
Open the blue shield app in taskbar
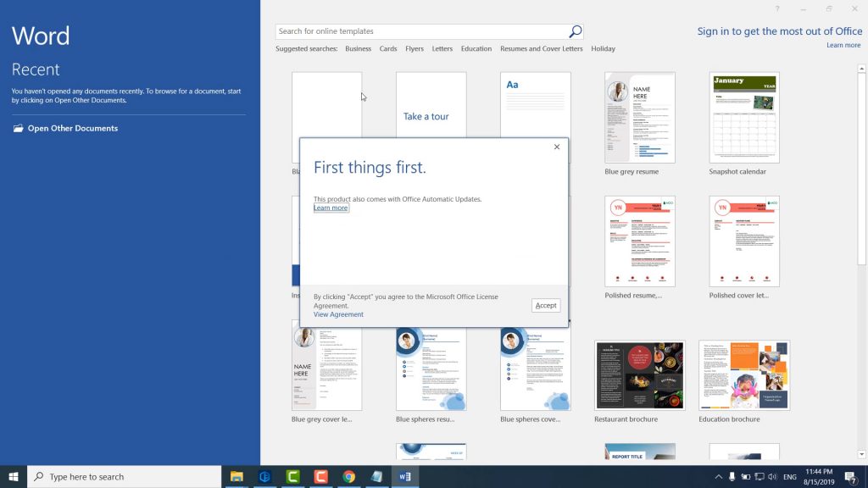[x=265, y=476]
